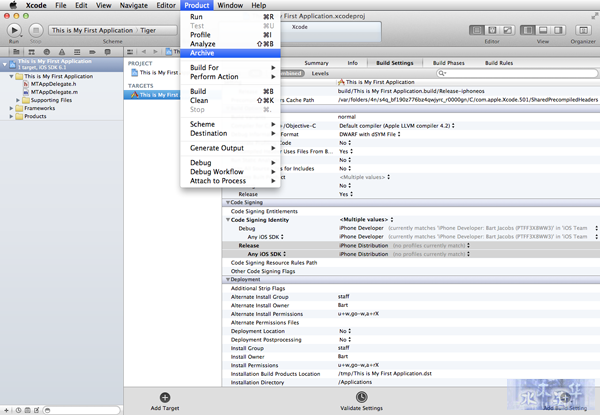Collapse the project root disclosure triangle
This screenshot has height=415, width=600.
pos(5,64)
